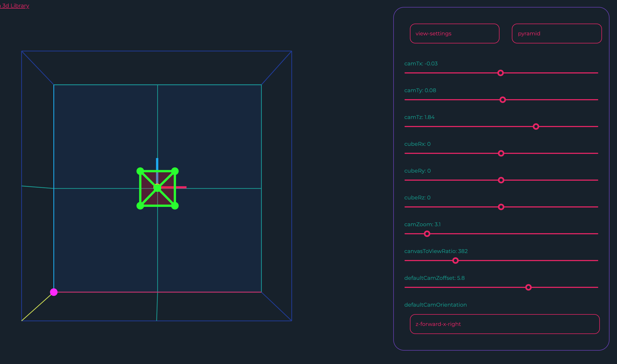The height and width of the screenshot is (364, 617).
Task: Click the pyramid's center apex vertex
Action: tap(157, 188)
